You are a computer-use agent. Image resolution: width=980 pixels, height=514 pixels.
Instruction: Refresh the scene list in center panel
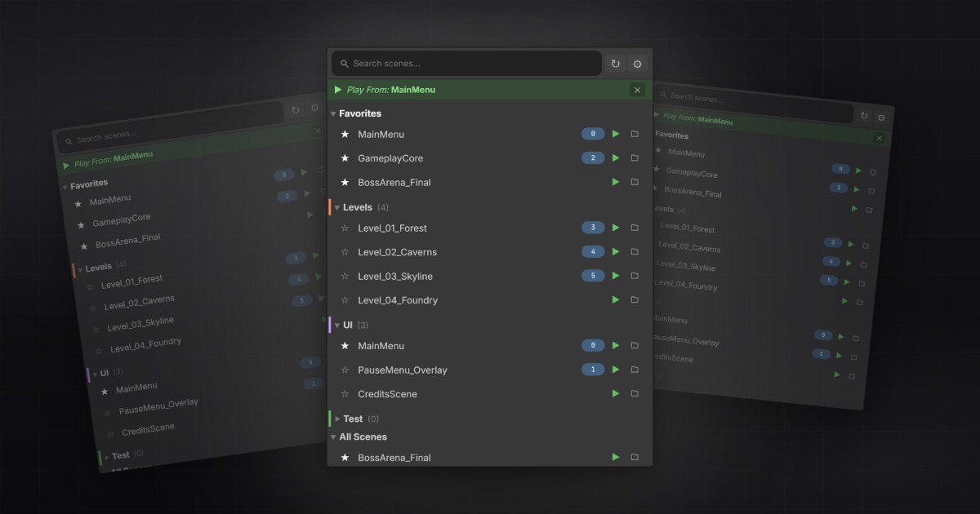(x=615, y=64)
